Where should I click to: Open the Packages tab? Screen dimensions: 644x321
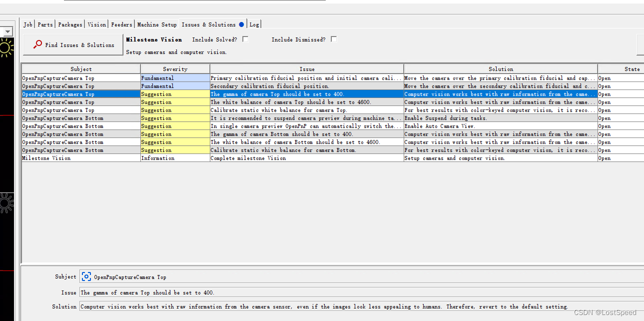coord(70,24)
